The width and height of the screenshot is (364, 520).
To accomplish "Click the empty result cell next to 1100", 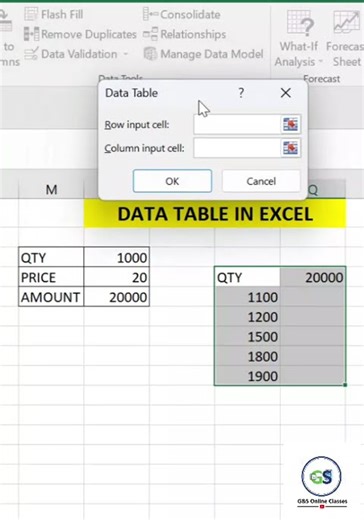I will pyautogui.click(x=313, y=297).
